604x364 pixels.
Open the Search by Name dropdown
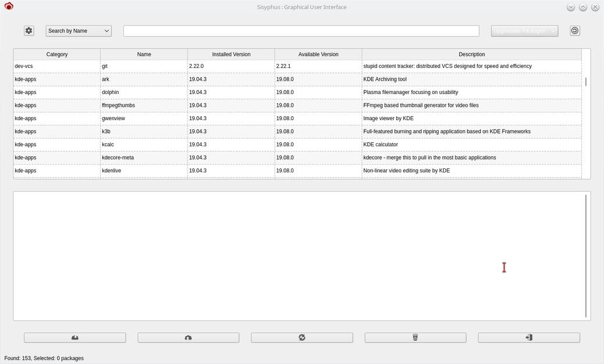pyautogui.click(x=78, y=31)
